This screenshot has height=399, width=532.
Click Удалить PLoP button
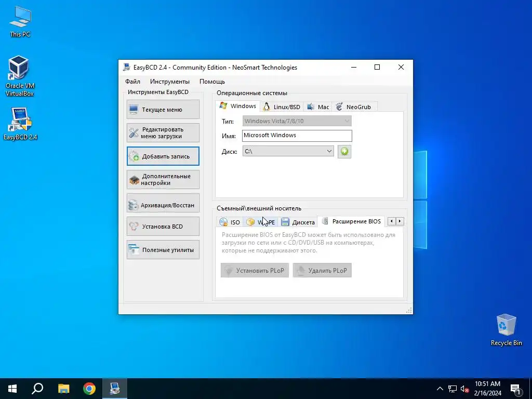322,270
